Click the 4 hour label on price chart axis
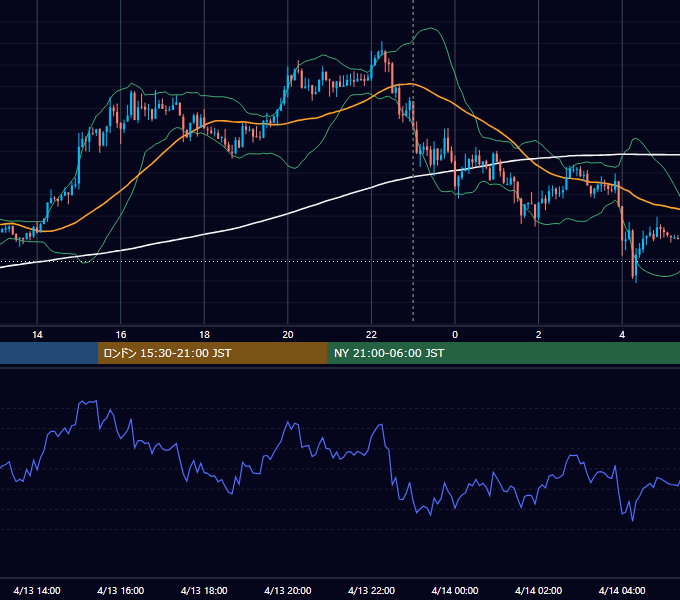Image resolution: width=680 pixels, height=600 pixels. pyautogui.click(x=622, y=335)
